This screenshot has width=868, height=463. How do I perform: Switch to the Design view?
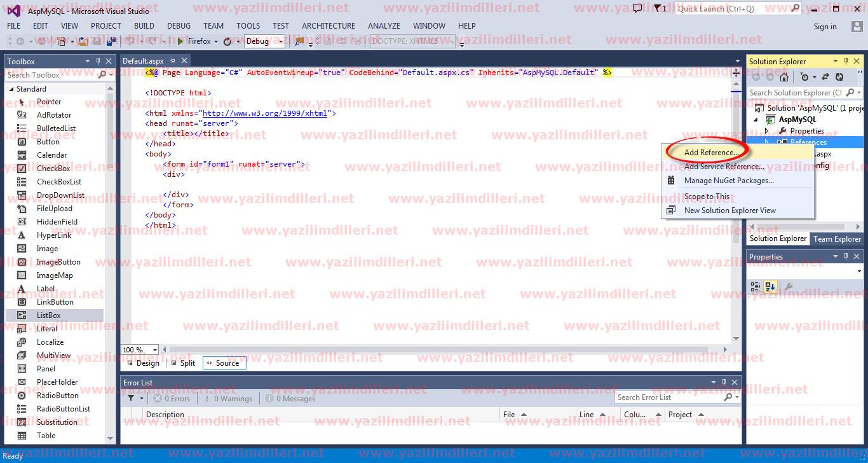[143, 363]
